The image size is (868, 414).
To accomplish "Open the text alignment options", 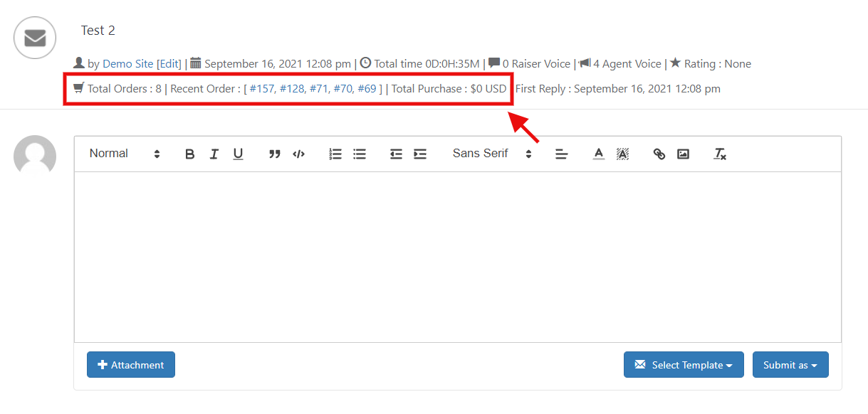I will [x=562, y=154].
